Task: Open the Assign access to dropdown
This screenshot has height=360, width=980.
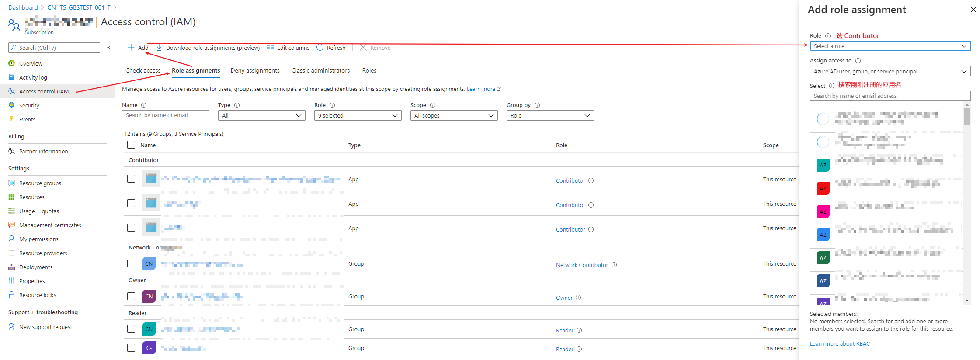Action: (x=890, y=71)
